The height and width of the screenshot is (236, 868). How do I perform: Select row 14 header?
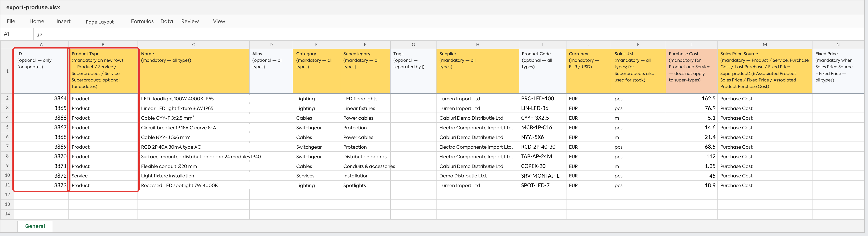[x=7, y=214]
